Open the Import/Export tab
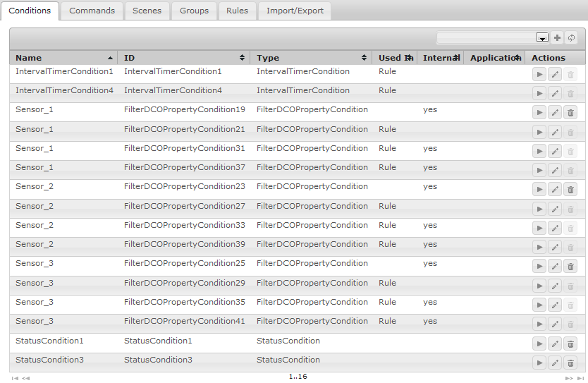 point(295,11)
